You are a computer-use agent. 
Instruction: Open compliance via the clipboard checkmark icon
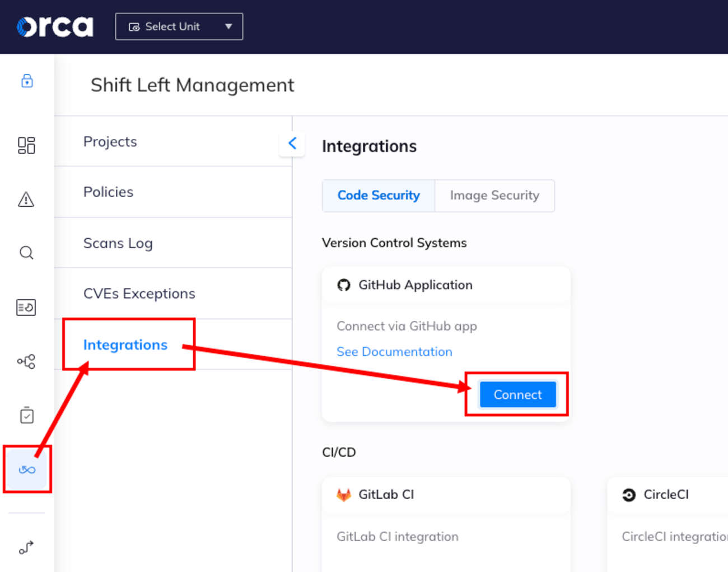click(26, 415)
